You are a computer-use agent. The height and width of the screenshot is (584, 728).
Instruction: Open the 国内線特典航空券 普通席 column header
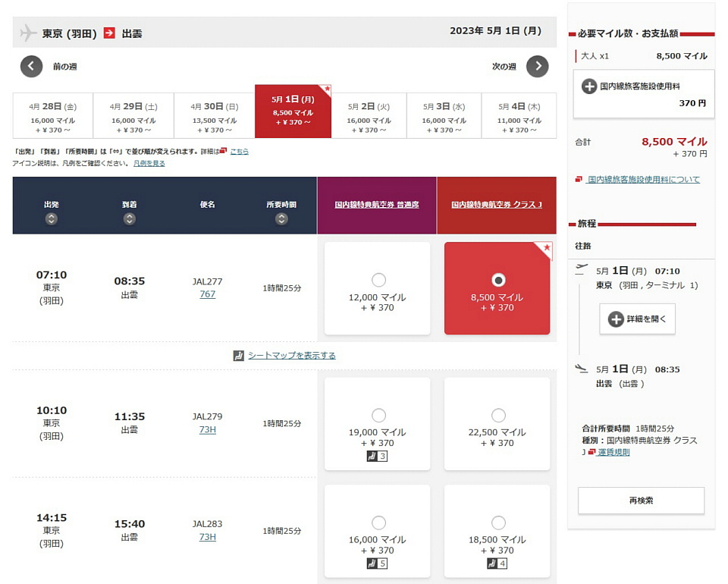click(x=377, y=205)
